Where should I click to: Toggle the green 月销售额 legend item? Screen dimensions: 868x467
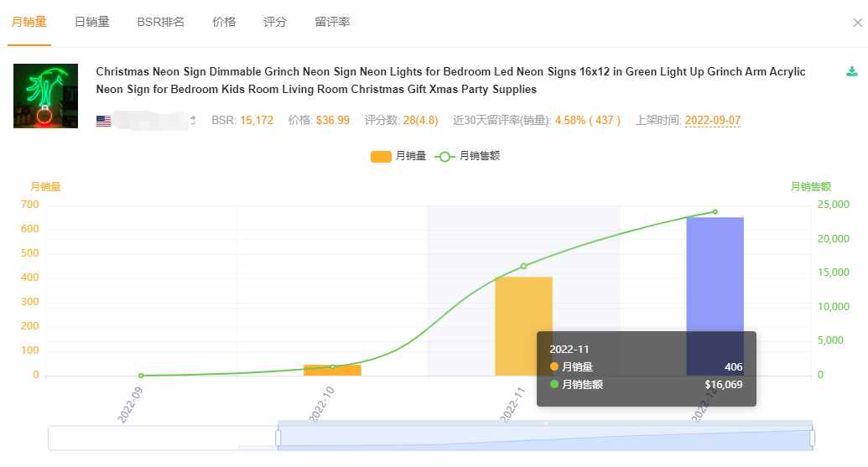click(x=468, y=156)
